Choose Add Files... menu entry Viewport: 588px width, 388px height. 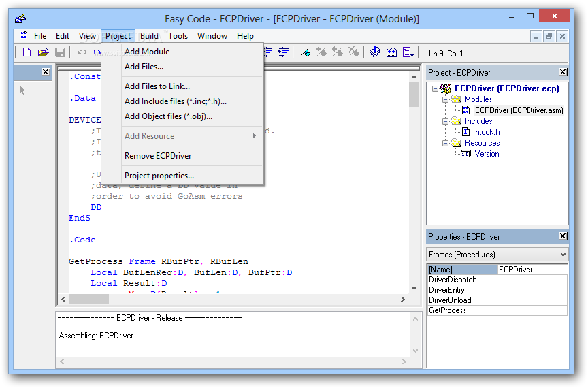pyautogui.click(x=182, y=67)
